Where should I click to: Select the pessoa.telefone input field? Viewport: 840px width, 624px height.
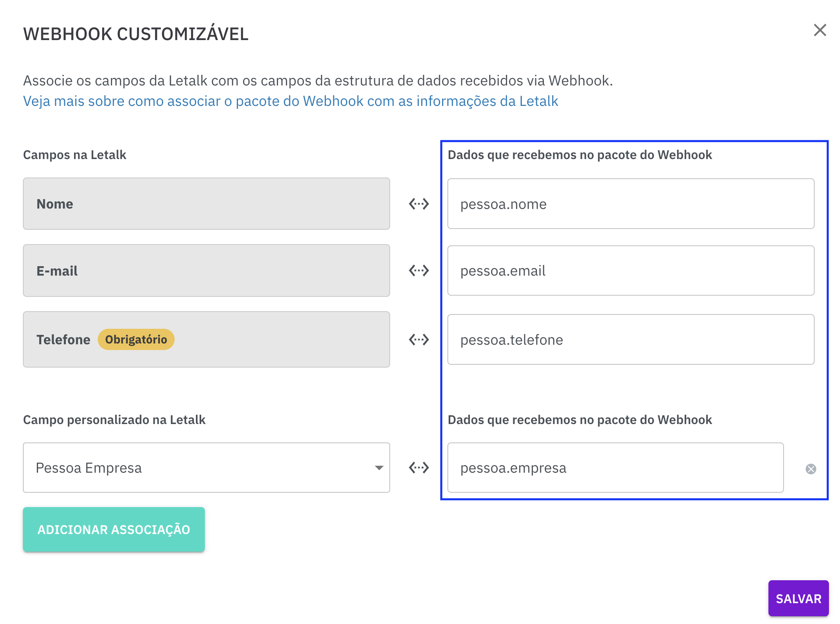click(x=631, y=339)
